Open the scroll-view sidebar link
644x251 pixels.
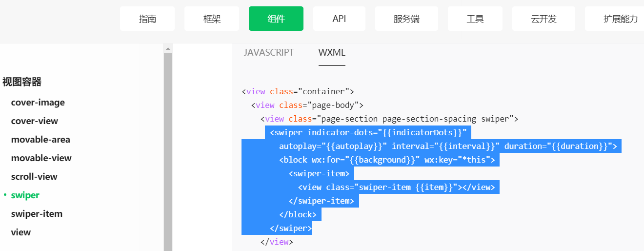click(34, 177)
